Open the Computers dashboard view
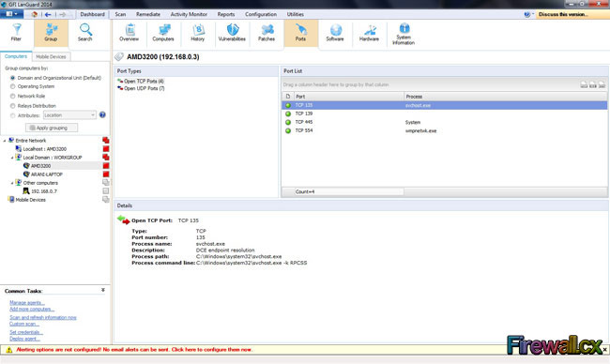 point(163,33)
